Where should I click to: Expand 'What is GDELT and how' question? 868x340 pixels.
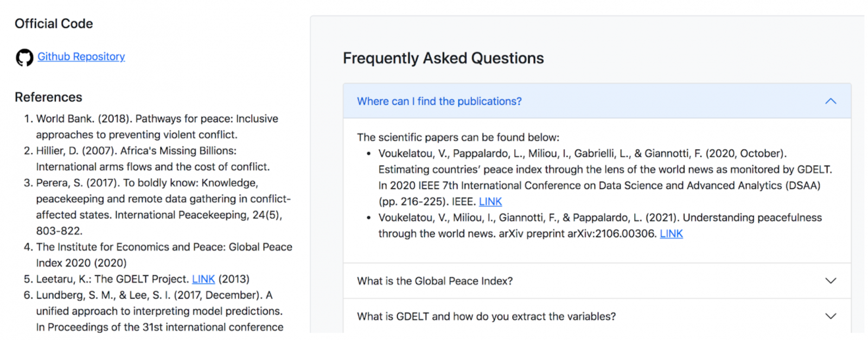coord(597,316)
